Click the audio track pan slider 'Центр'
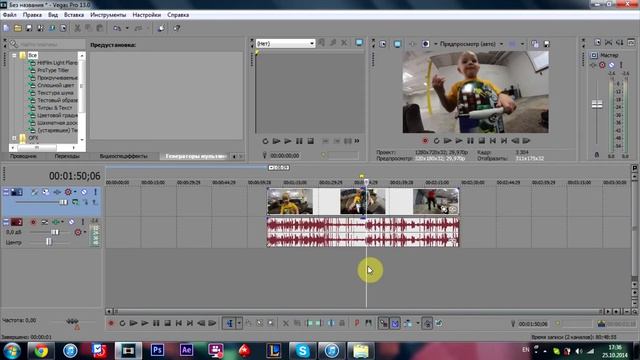Screen dimensions: 640x360 49,242
